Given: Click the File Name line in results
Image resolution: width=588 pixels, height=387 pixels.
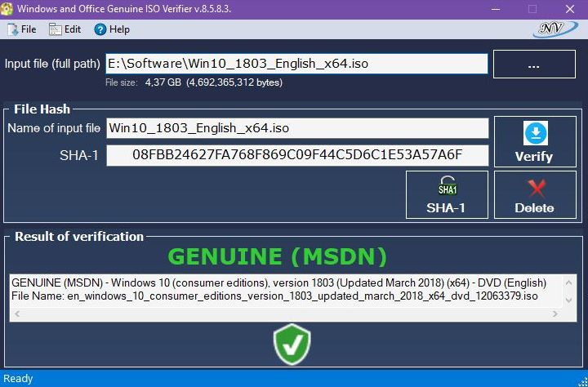Looking at the screenshot, I should pyautogui.click(x=274, y=296).
